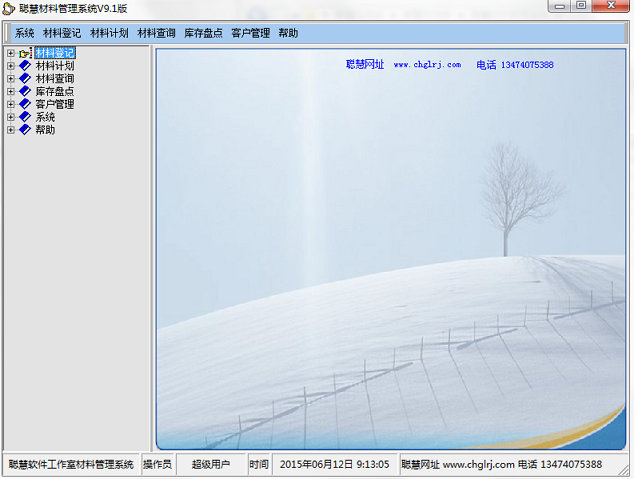
Task: Minimize the application window
Action: (x=559, y=6)
